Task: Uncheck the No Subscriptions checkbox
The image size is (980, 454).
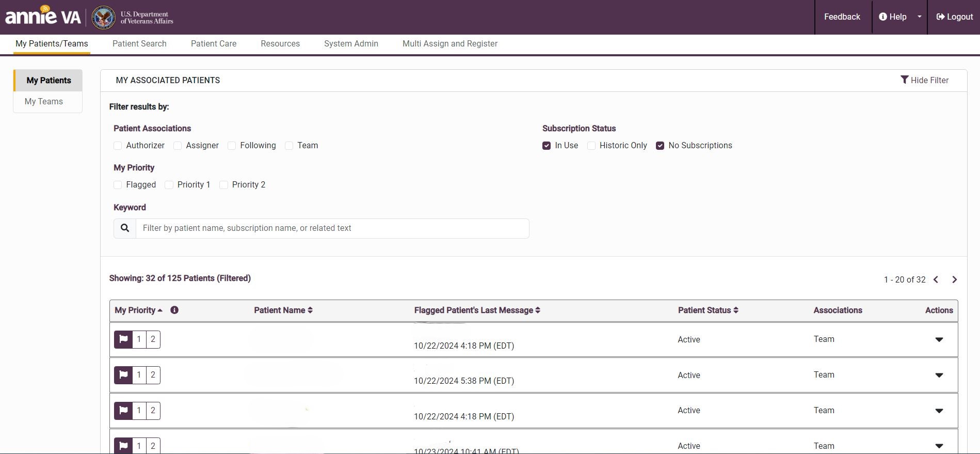Action: click(660, 146)
